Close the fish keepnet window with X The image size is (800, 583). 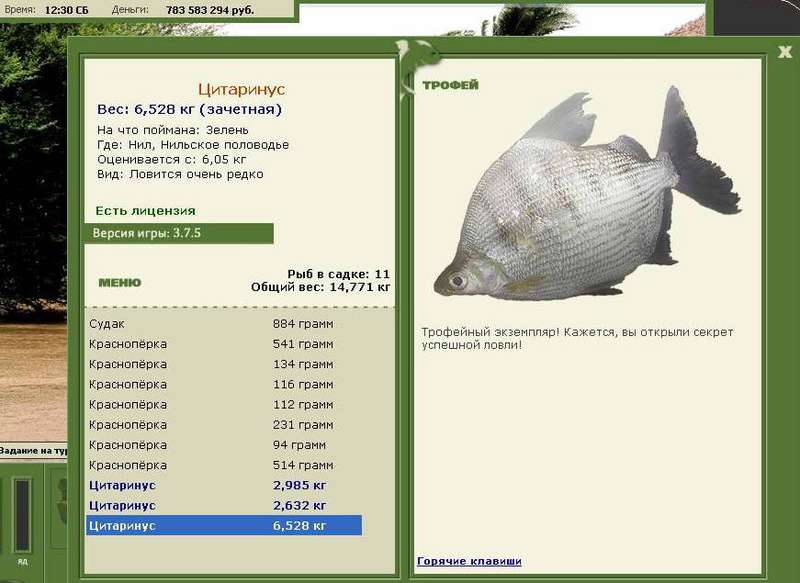pyautogui.click(x=785, y=52)
